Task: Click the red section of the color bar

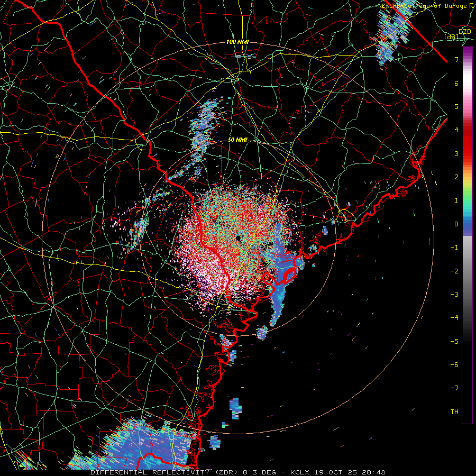Action: click(467, 143)
